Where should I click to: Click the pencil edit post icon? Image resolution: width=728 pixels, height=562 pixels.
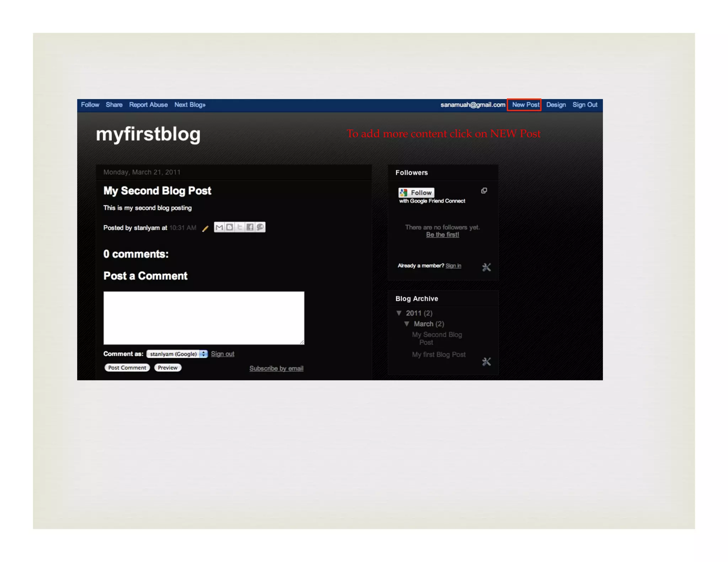[205, 228]
